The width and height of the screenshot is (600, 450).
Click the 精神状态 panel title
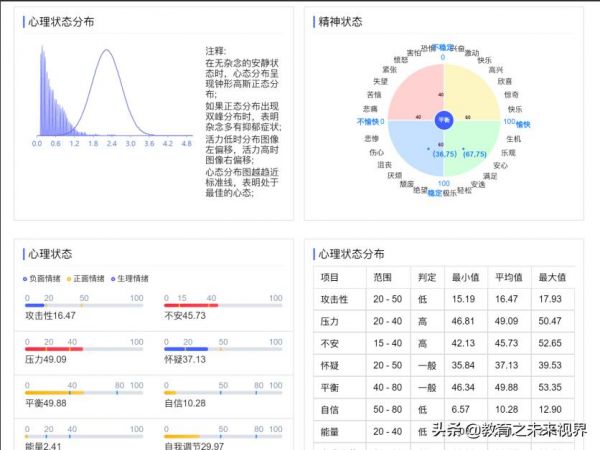click(x=340, y=22)
